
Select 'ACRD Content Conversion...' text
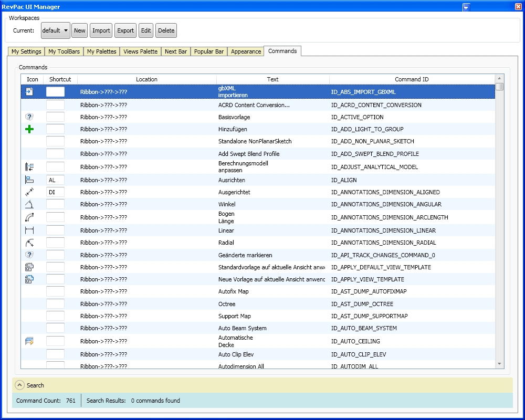tap(254, 105)
